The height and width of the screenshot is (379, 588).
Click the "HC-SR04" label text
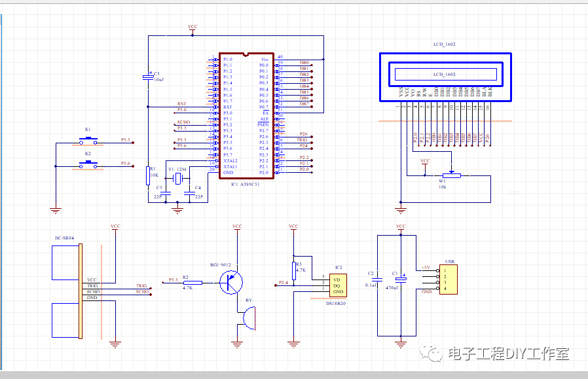(65, 238)
